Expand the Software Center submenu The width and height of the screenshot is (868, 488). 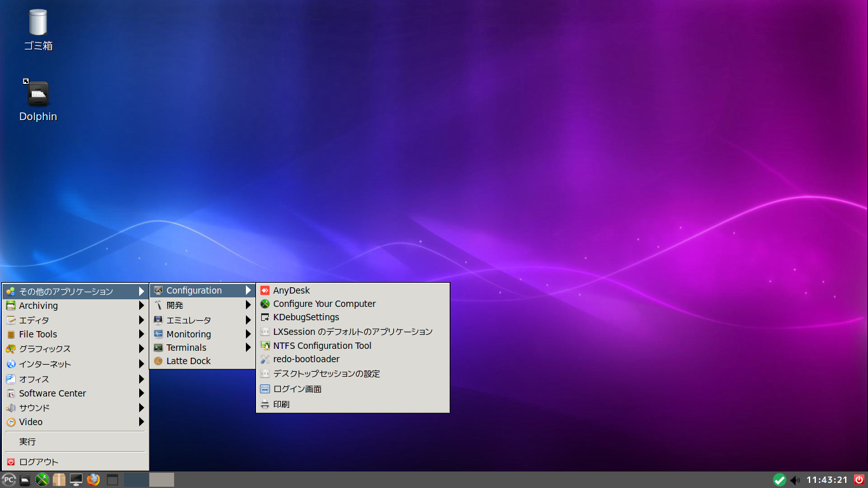pos(76,393)
